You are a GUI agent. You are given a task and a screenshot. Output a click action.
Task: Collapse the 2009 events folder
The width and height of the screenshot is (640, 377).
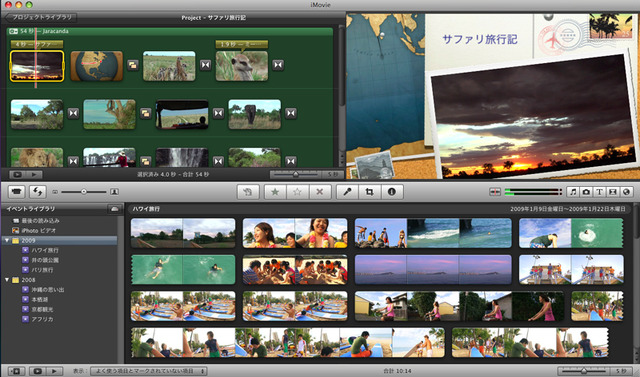tap(7, 240)
